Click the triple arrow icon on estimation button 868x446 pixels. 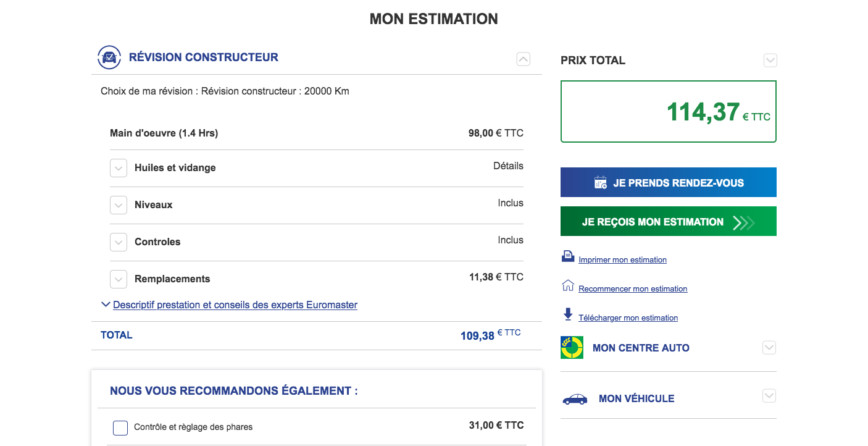[744, 222]
